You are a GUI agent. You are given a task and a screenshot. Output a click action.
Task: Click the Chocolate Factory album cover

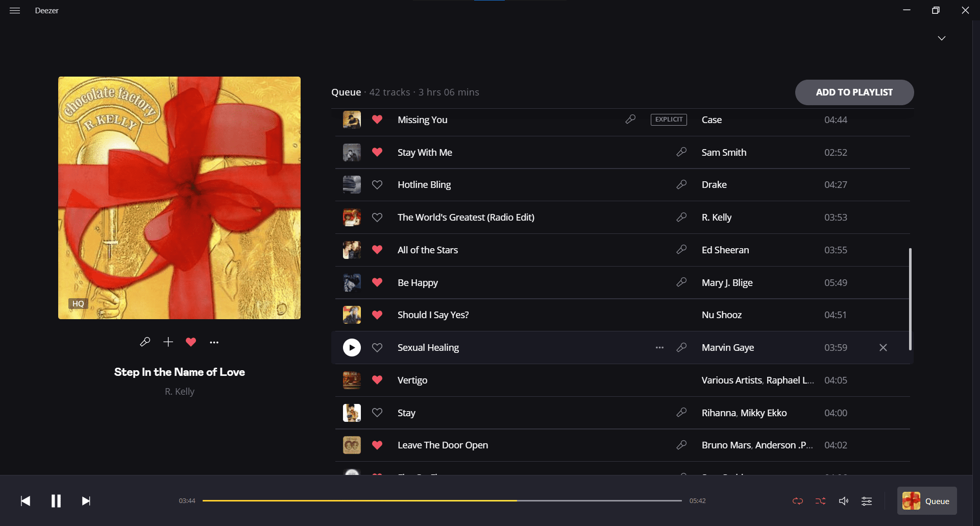tap(179, 198)
